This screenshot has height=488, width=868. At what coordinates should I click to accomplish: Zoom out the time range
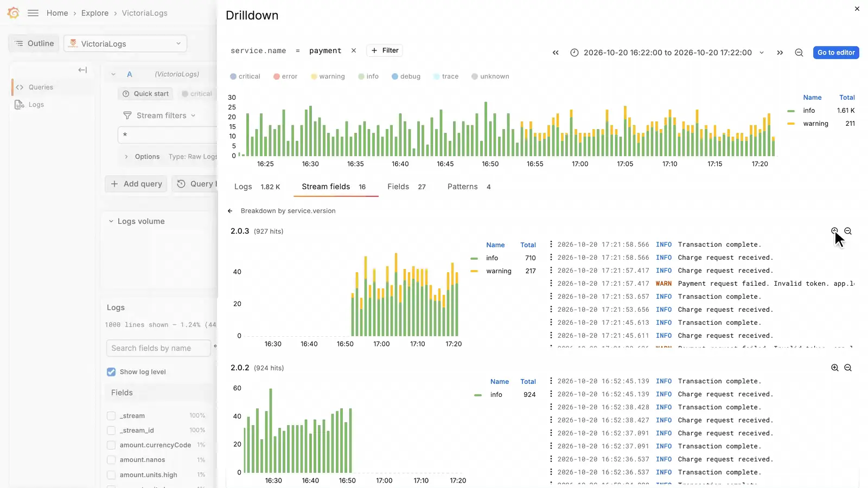pyautogui.click(x=799, y=53)
